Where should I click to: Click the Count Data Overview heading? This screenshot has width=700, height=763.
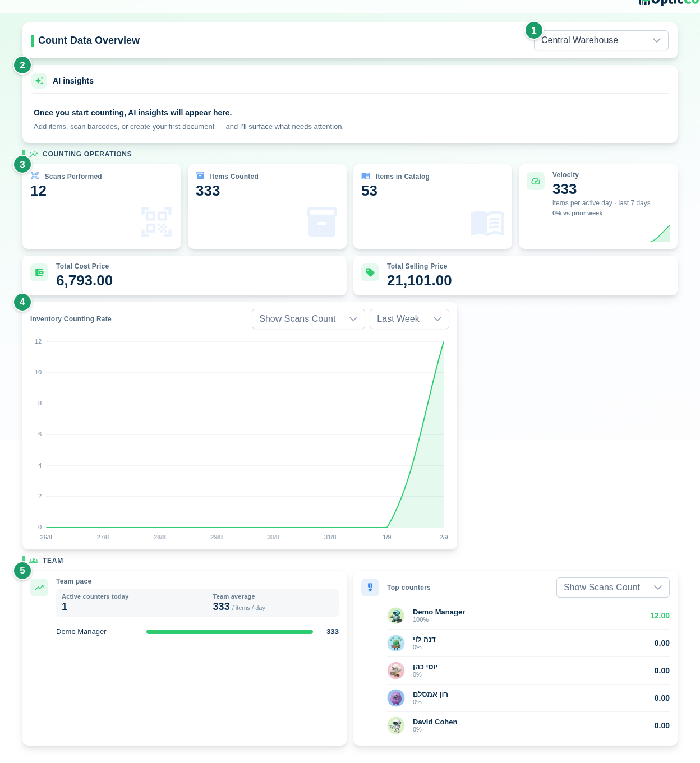pos(89,40)
